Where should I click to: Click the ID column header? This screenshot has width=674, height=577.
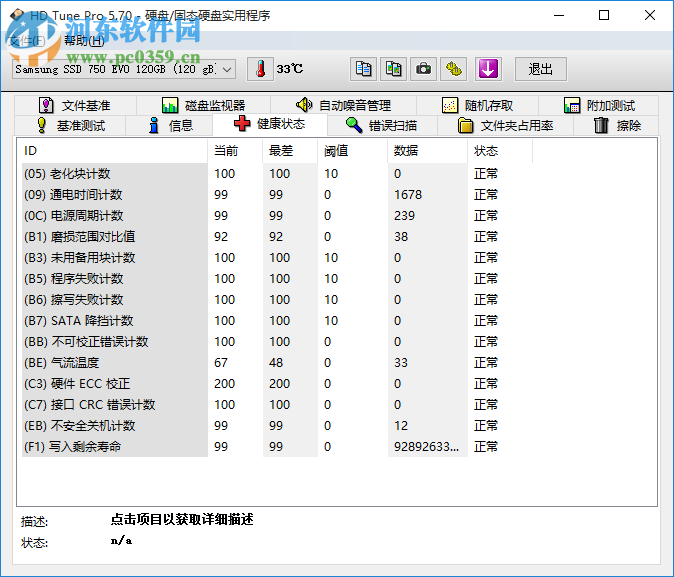(x=113, y=151)
